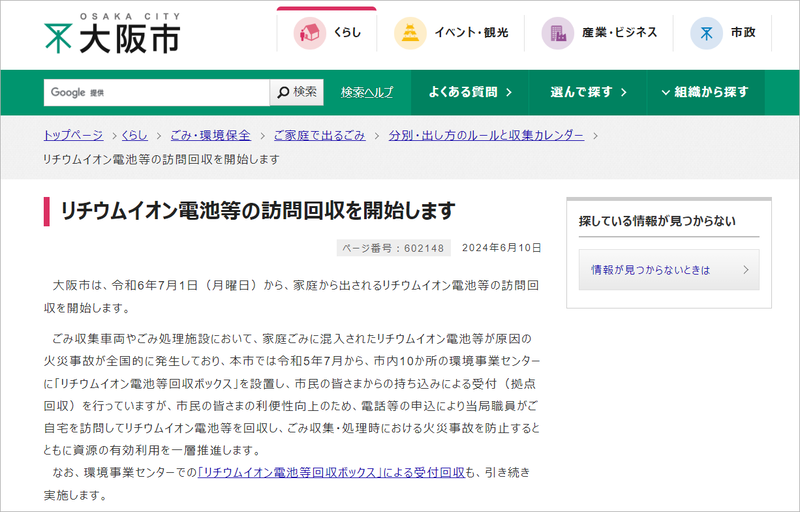The height and width of the screenshot is (512, 800).
Task: Go to ごみ・環境保全 breadcrumb link
Action: coord(210,135)
